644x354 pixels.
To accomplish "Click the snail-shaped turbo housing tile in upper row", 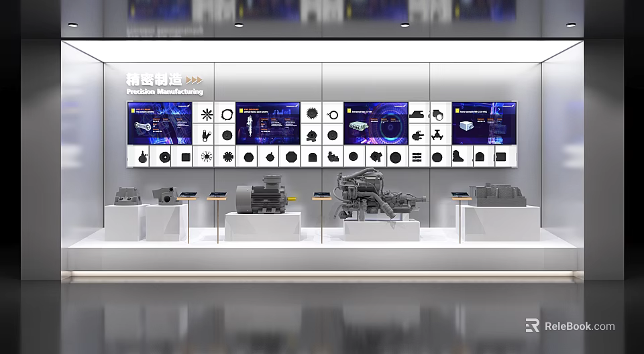I will [311, 134].
